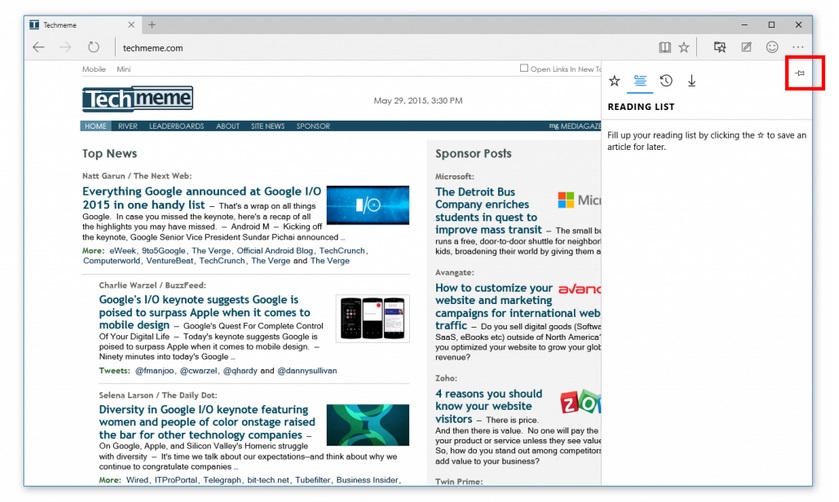The image size is (839, 502).
Task: Select the Reading list tab icon
Action: pos(640,81)
